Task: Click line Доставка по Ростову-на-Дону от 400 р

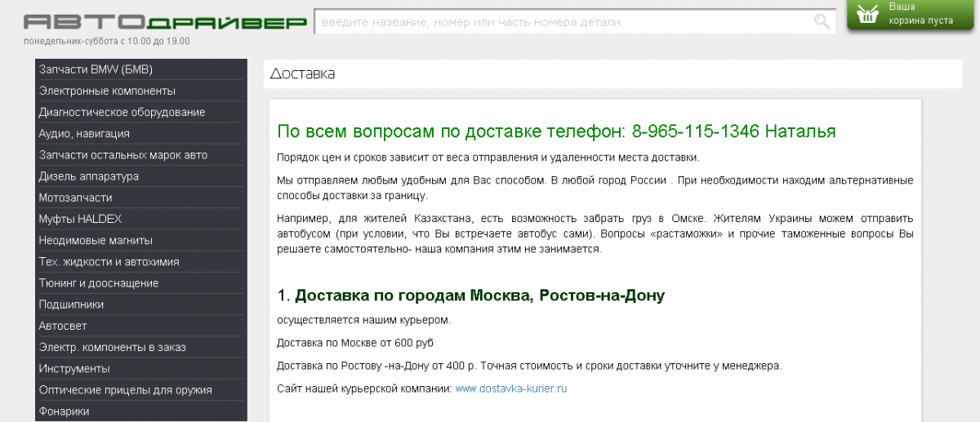Action: tap(529, 366)
